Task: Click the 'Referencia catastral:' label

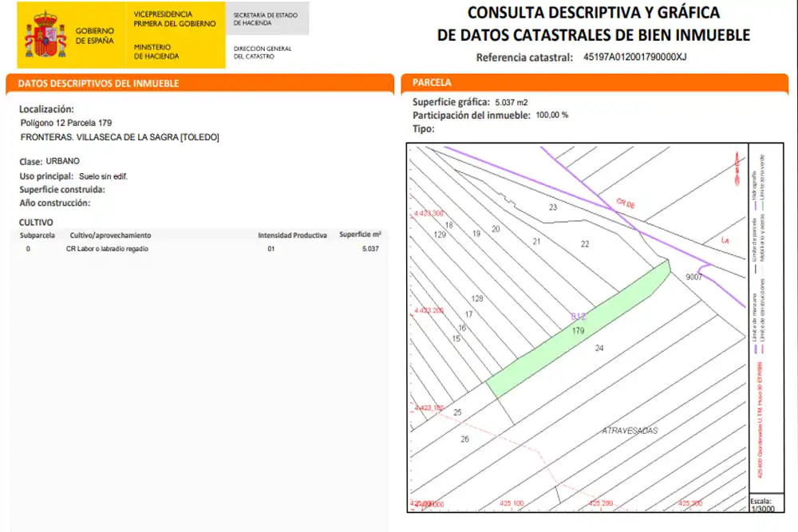Action: click(x=525, y=57)
